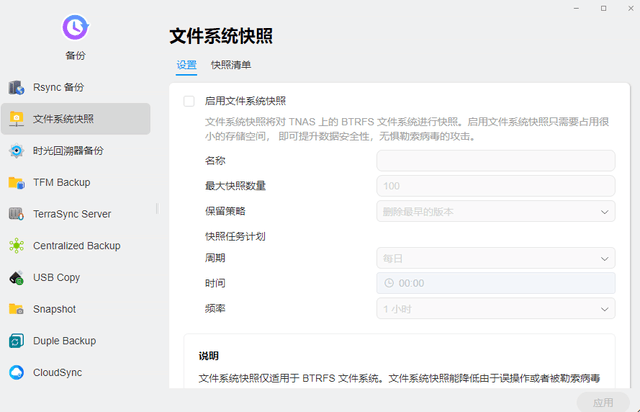
Task: Open the 时间 picker showing 00:00
Action: coord(496,283)
